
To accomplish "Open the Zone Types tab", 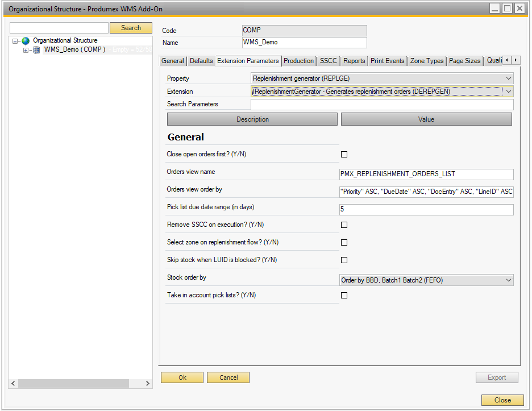I will 426,61.
